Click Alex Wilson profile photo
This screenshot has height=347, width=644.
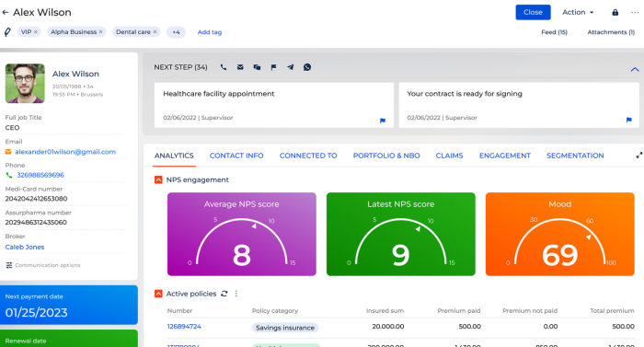point(25,83)
